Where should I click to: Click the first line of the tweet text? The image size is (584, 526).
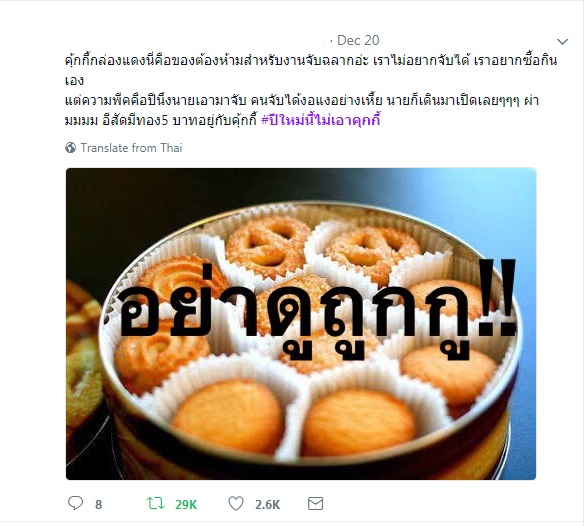311,60
